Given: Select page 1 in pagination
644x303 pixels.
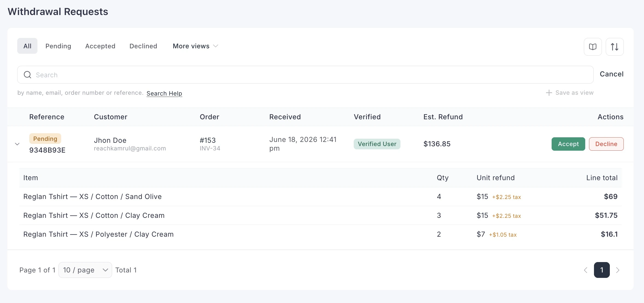Looking at the screenshot, I should [602, 270].
